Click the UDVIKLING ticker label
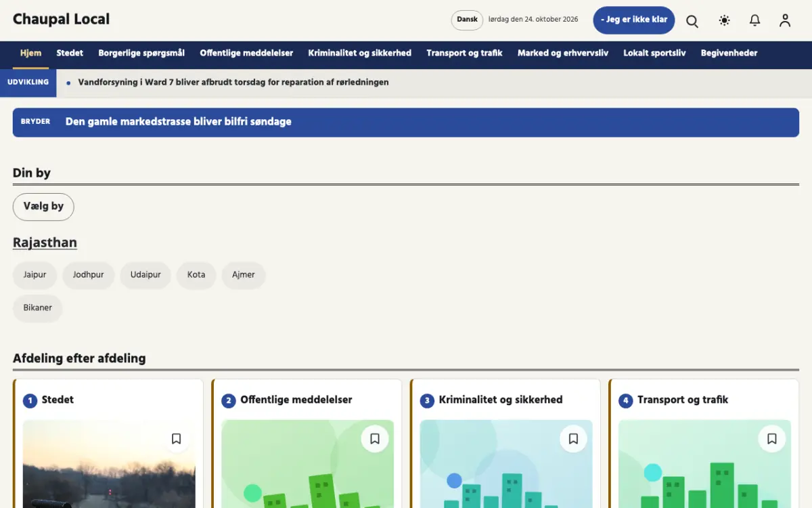Screen dimensions: 812x508 pyautogui.click(x=28, y=83)
